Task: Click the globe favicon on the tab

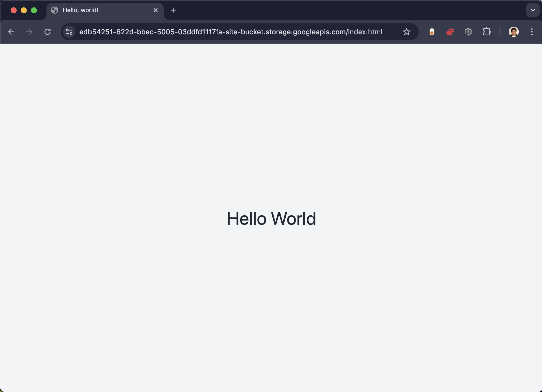Action: (x=55, y=10)
